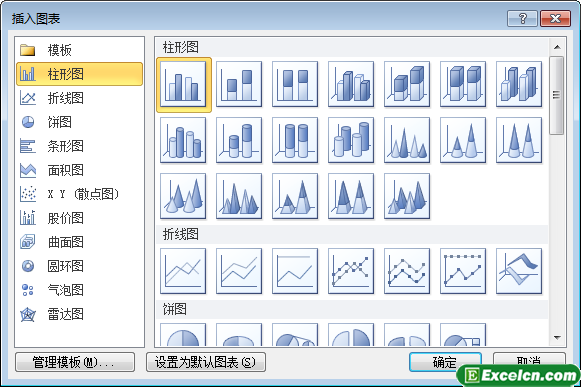581x387 pixels.
Task: Pick the 3-D 100% stacked column chart
Action: 463,85
